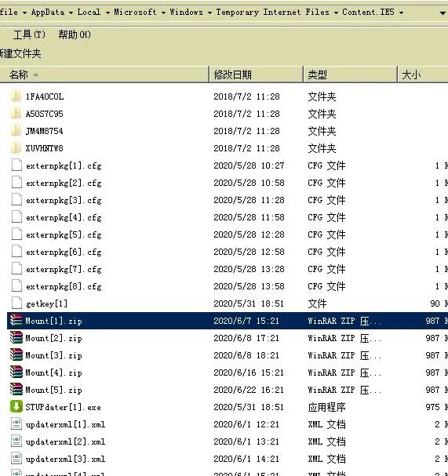The width and height of the screenshot is (448, 476).
Task: Click date 2020/6/7 15:21 of Mount[1].zip
Action: point(246,321)
